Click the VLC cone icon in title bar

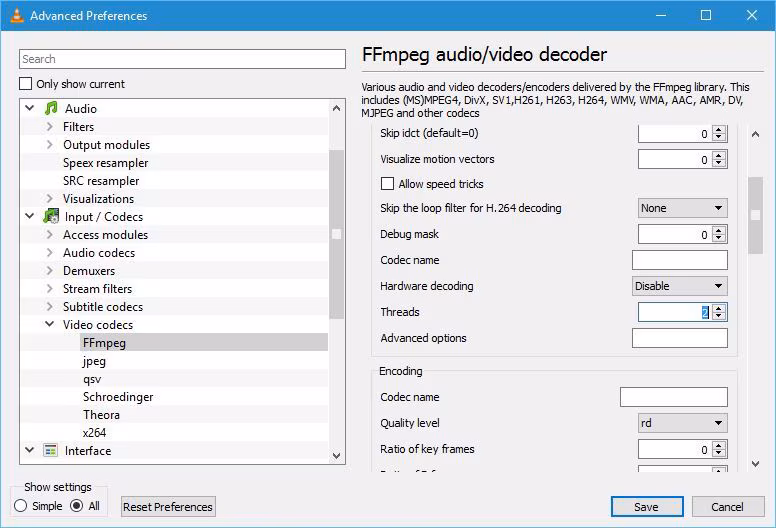(17, 15)
